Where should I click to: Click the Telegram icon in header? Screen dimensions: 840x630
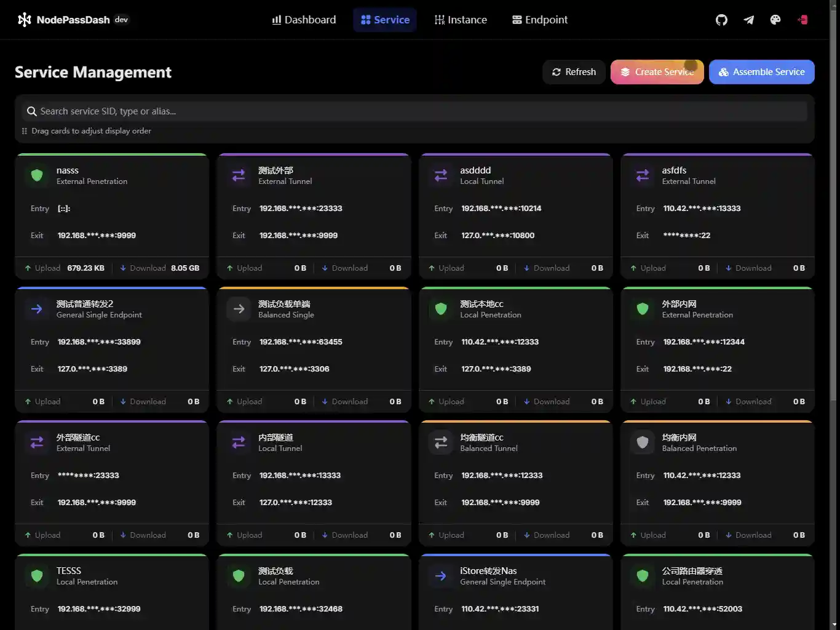coord(748,20)
